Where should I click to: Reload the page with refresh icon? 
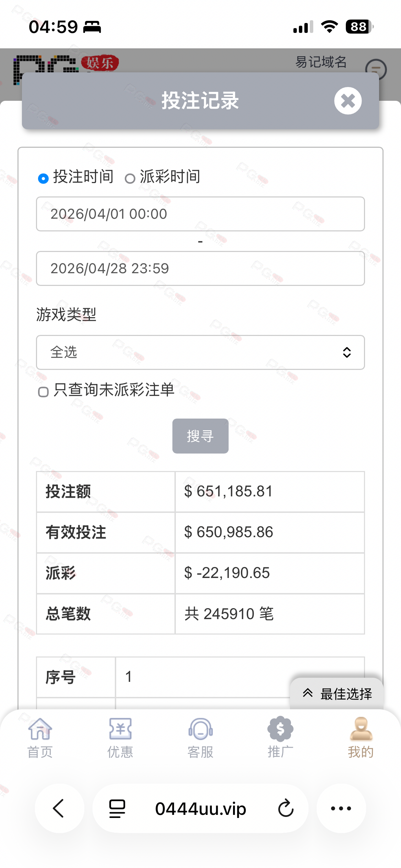tap(285, 808)
